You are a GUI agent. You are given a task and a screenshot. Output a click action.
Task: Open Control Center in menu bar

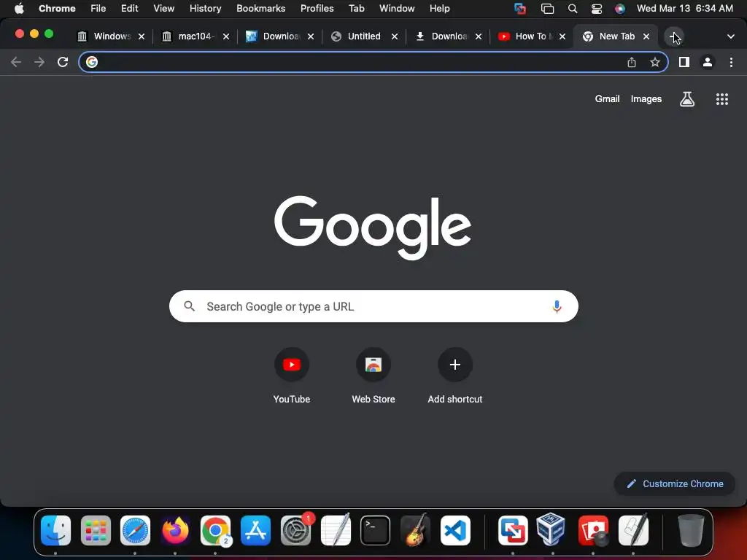pyautogui.click(x=597, y=9)
